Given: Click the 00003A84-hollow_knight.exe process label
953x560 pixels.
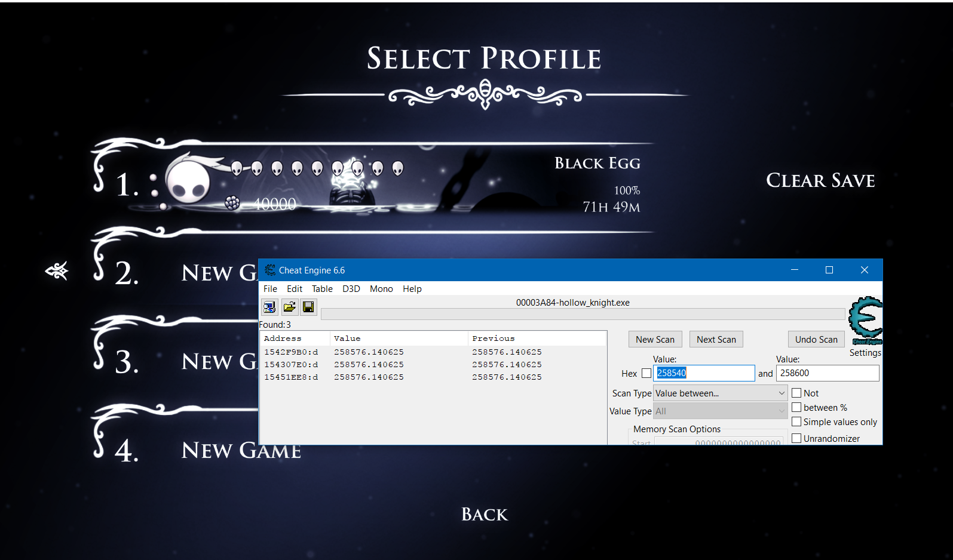Looking at the screenshot, I should 572,302.
